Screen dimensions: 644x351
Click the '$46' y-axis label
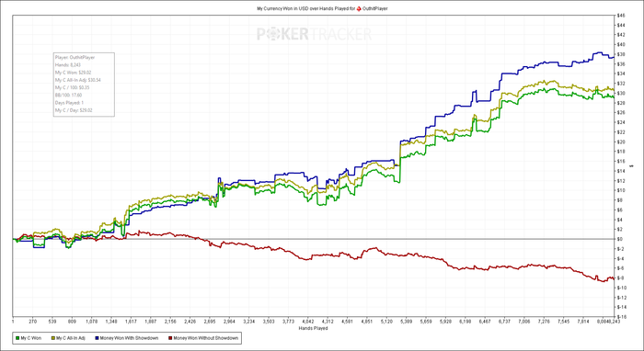621,16
